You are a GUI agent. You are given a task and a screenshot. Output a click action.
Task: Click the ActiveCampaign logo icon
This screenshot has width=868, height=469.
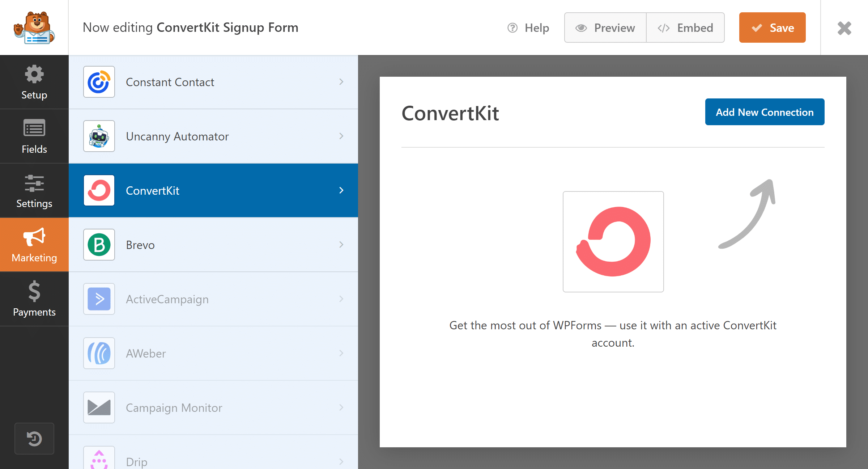(99, 299)
